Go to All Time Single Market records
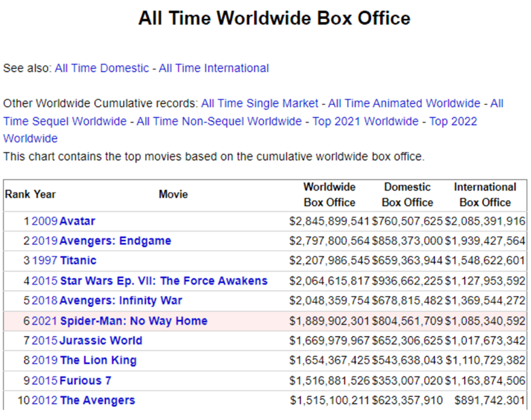Image resolution: width=531 pixels, height=420 pixels. tap(259, 103)
